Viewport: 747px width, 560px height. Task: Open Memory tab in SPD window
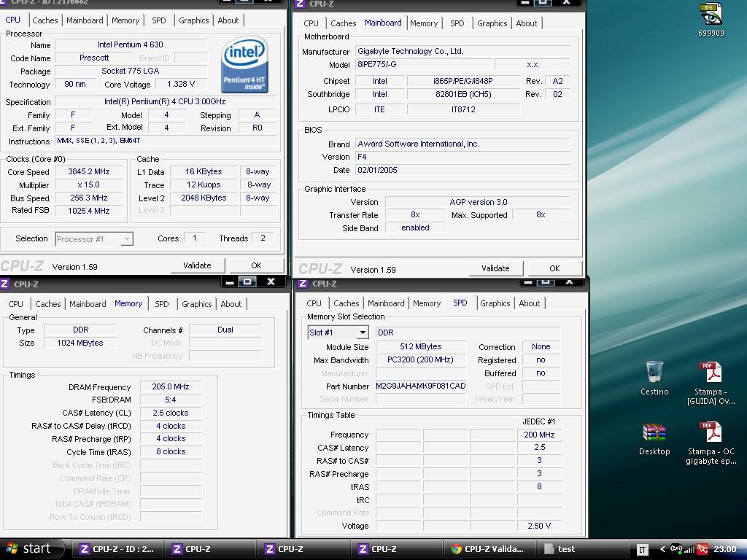pyautogui.click(x=426, y=303)
